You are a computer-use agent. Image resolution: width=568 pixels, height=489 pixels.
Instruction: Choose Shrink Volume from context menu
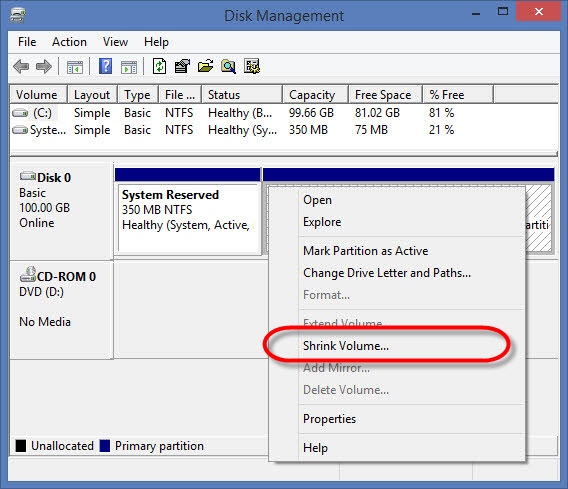pyautogui.click(x=346, y=346)
